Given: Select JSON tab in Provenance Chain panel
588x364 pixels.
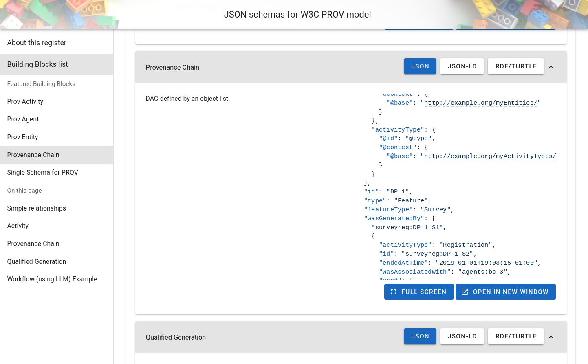Looking at the screenshot, I should click(420, 66).
